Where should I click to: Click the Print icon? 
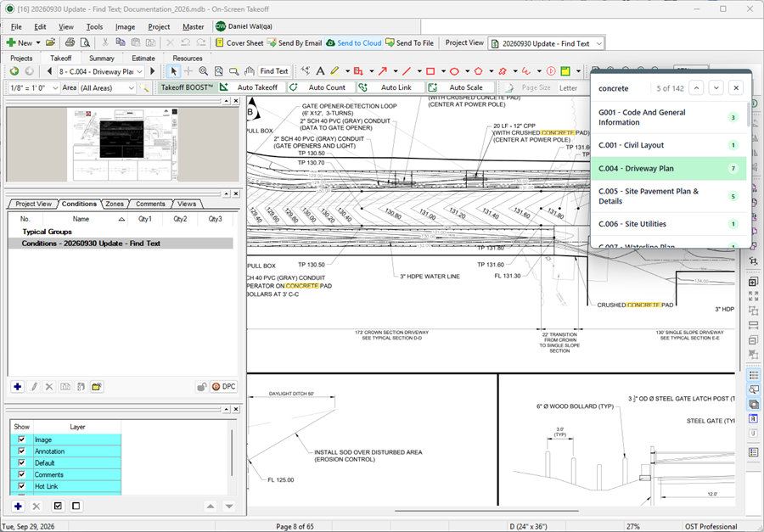[x=70, y=43]
